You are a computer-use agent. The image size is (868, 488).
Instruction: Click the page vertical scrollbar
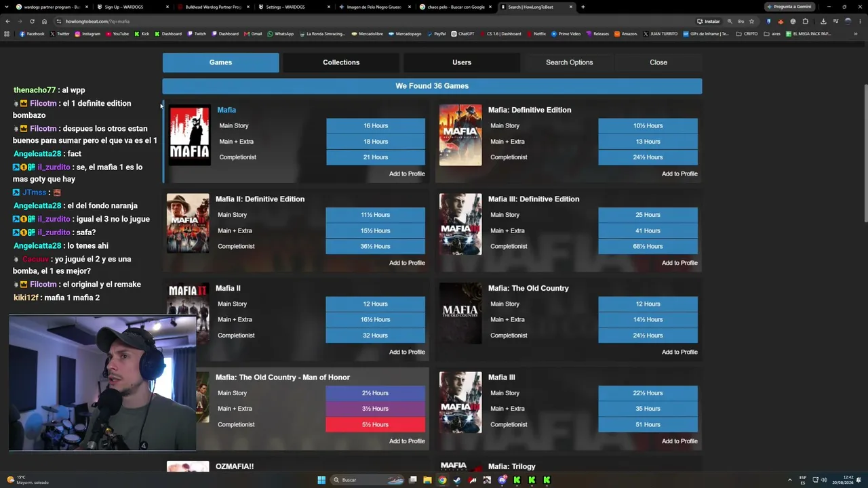865,152
